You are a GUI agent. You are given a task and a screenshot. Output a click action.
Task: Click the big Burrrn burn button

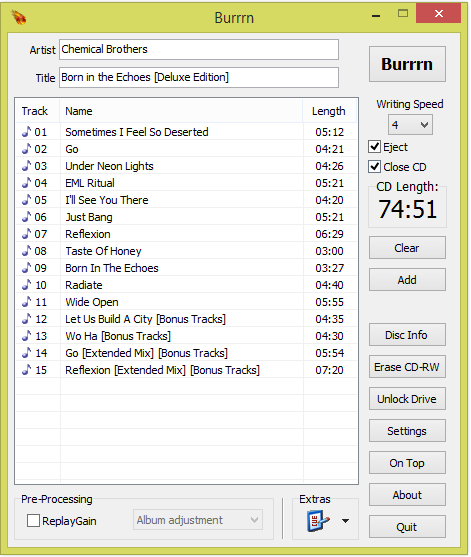(x=407, y=64)
